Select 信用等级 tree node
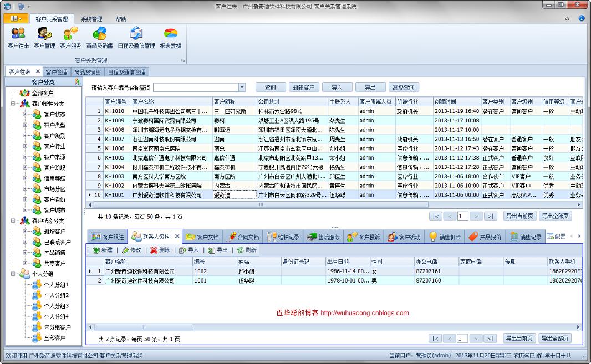 coord(55,178)
